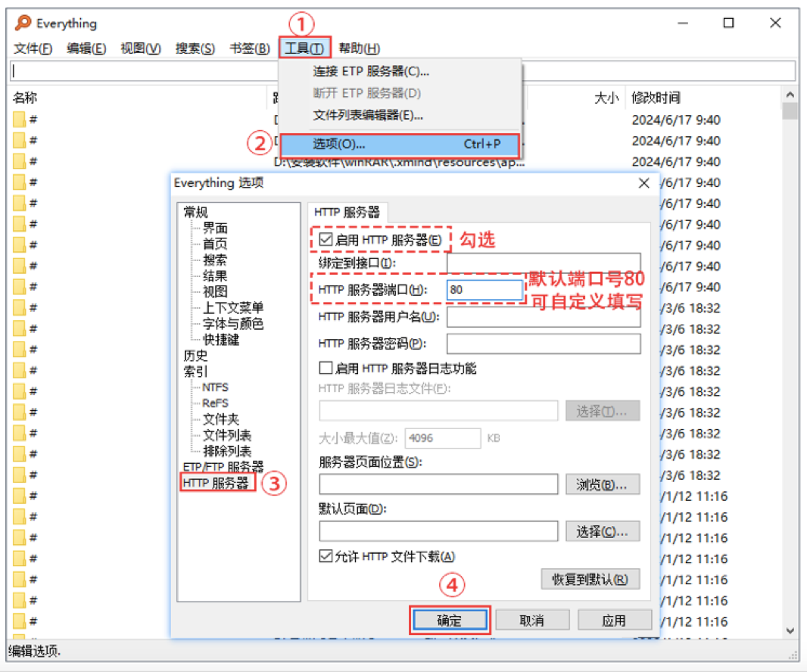The width and height of the screenshot is (807, 672).
Task: Open 字体与颜色 settings in the tree
Action: (x=233, y=324)
